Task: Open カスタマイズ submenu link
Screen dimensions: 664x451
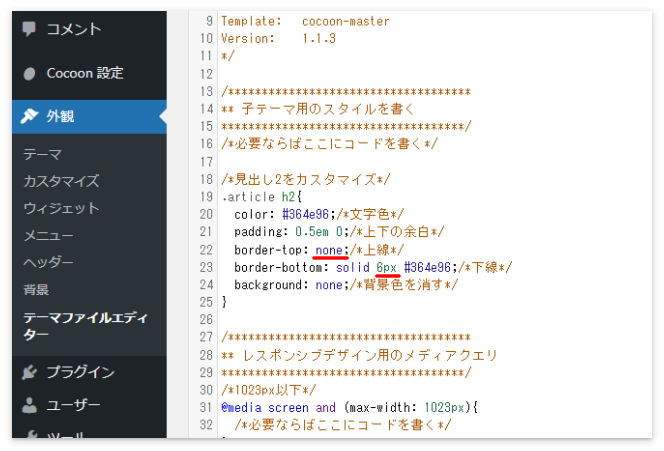Action: (x=61, y=181)
